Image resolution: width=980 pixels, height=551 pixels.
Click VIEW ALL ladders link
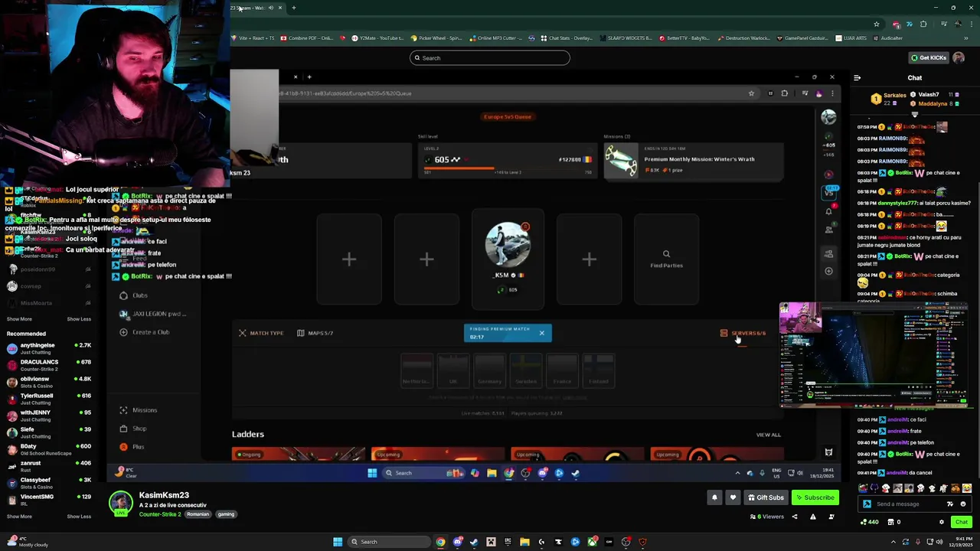click(768, 435)
